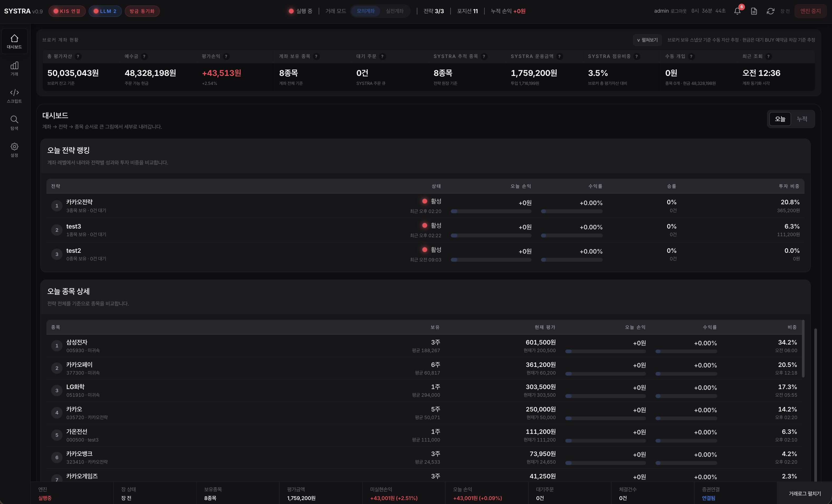Click the 엔진 중지 button
The height and width of the screenshot is (504, 832).
click(x=810, y=11)
